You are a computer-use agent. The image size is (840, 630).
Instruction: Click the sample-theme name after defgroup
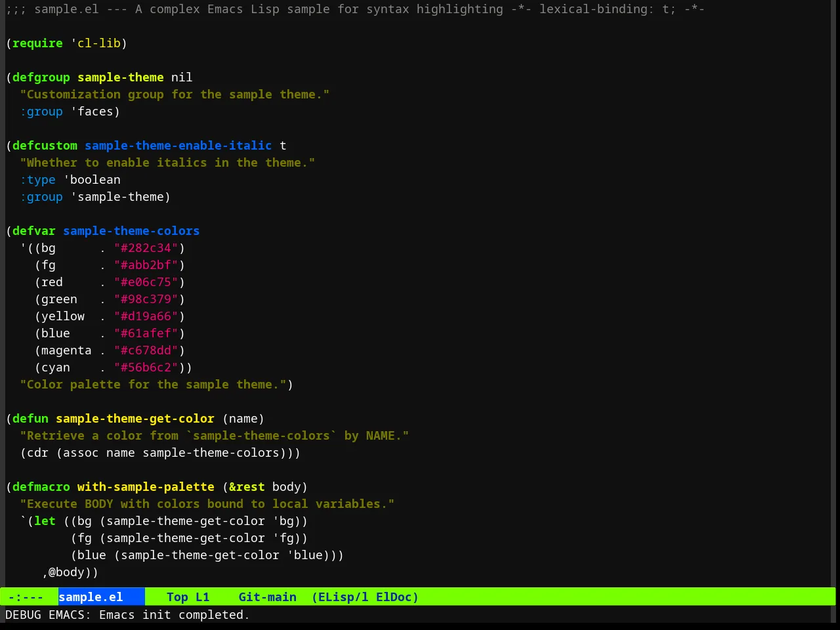point(121,77)
